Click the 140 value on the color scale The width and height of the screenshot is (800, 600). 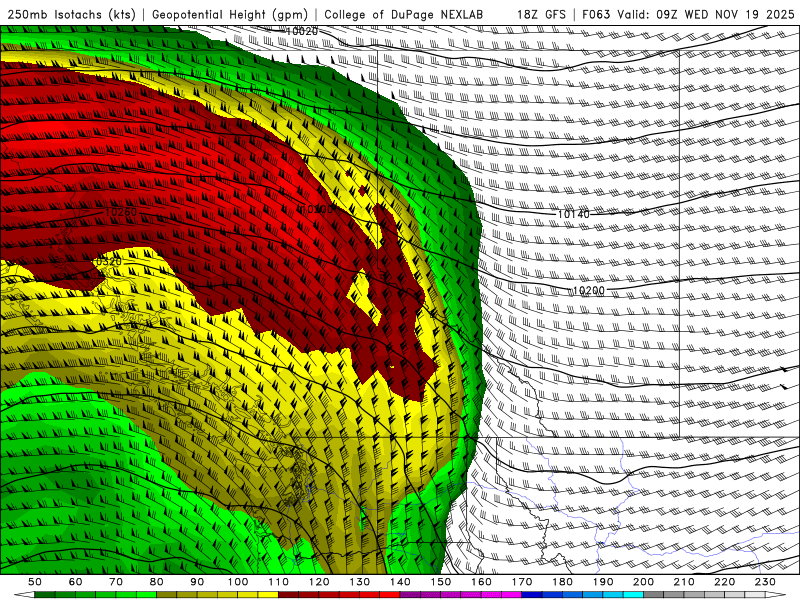[x=400, y=582]
